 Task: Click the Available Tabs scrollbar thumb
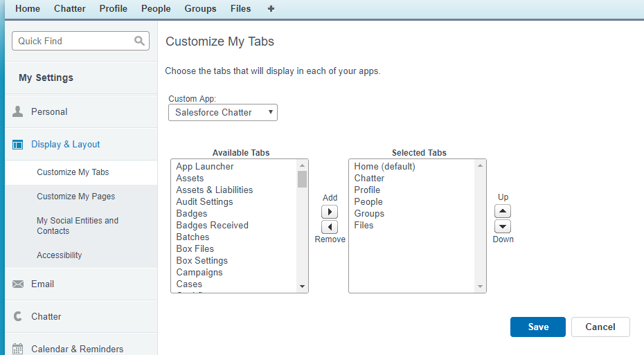point(303,179)
